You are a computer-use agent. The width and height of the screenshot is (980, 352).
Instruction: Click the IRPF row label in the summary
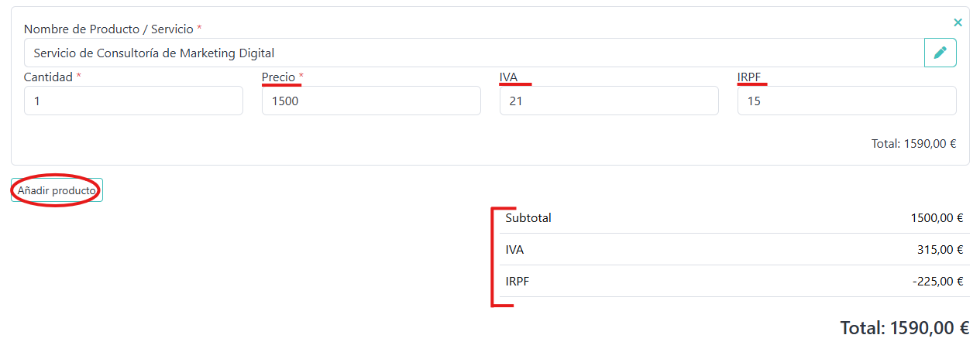[518, 282]
